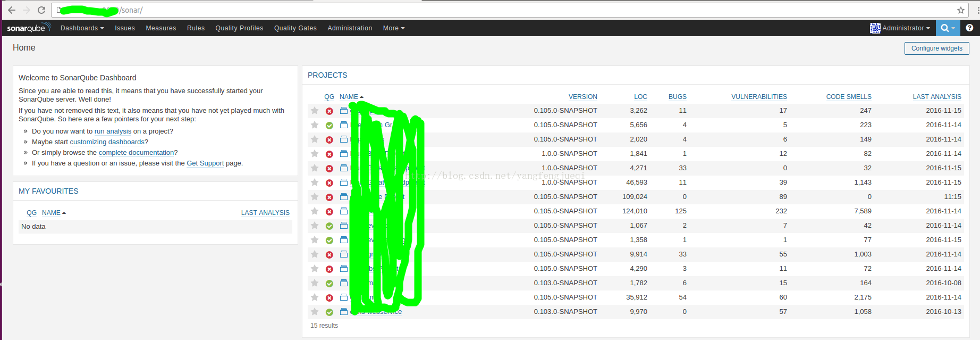Sort projects by CODE SMELLS column

(x=849, y=97)
